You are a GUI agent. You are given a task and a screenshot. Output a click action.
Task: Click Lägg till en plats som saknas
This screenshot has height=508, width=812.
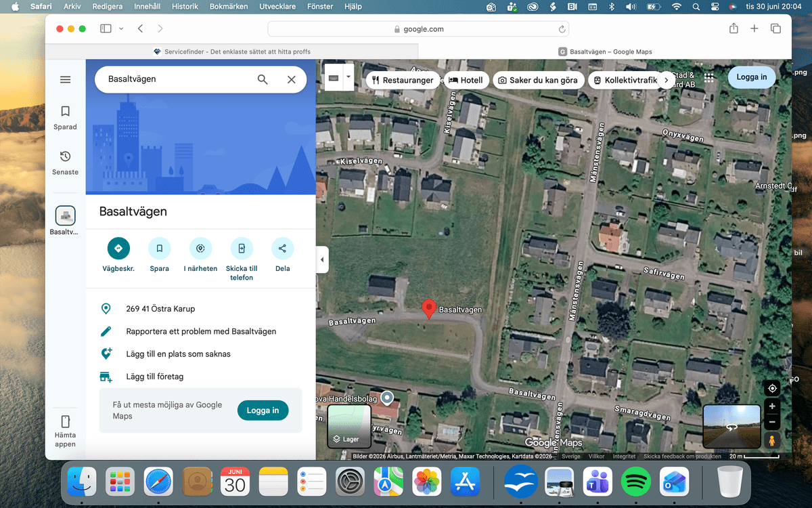(x=179, y=354)
